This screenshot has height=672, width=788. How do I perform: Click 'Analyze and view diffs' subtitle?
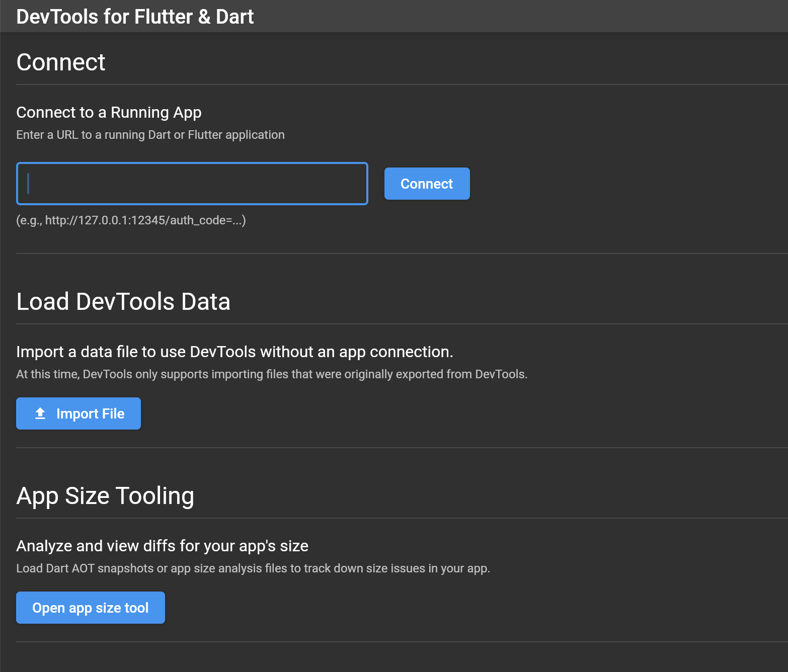click(162, 546)
